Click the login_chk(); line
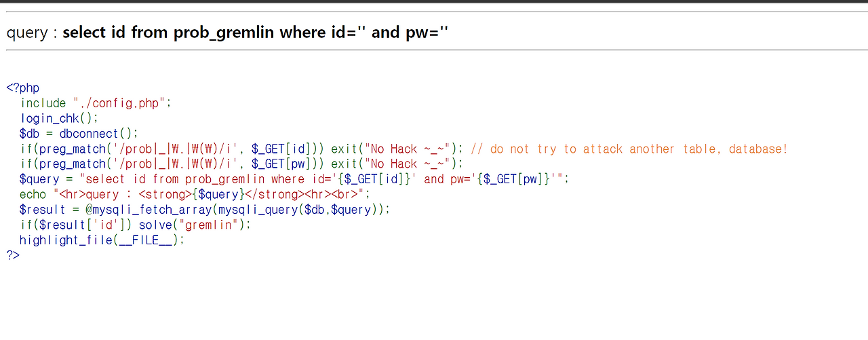868x340 pixels. tap(60, 118)
